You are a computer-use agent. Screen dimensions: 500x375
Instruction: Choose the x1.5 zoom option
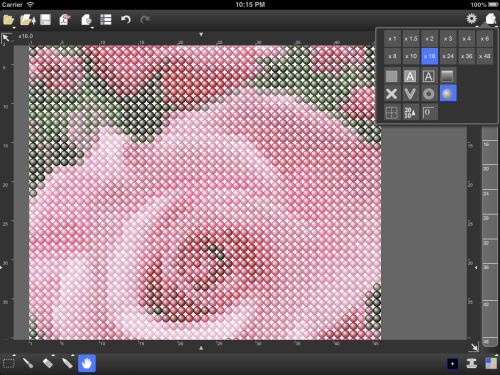pyautogui.click(x=411, y=39)
